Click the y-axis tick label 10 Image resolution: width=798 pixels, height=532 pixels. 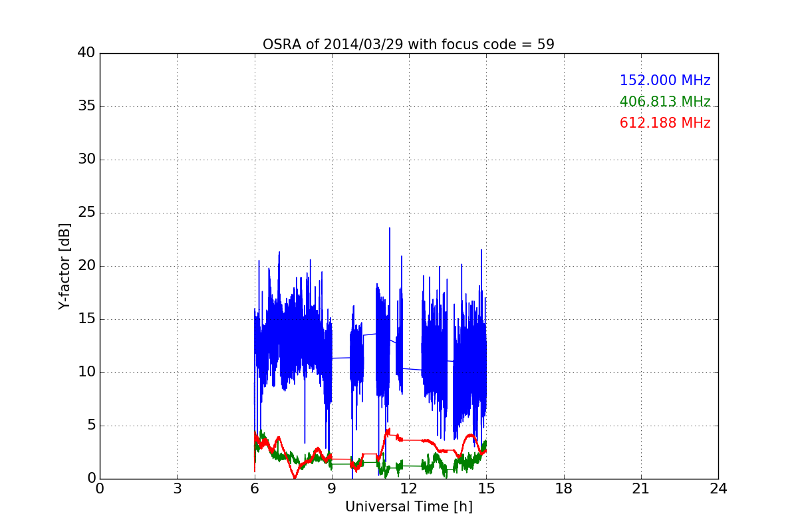coord(86,372)
